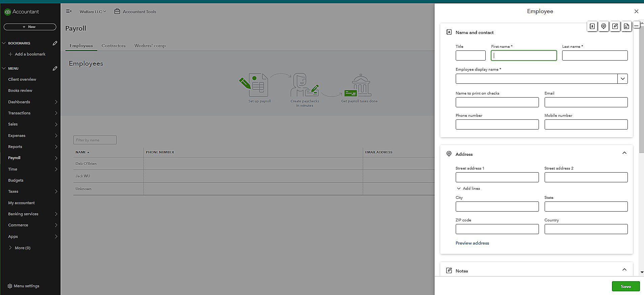
Task: Open Accountant Tools briefcase icon
Action: point(117,11)
